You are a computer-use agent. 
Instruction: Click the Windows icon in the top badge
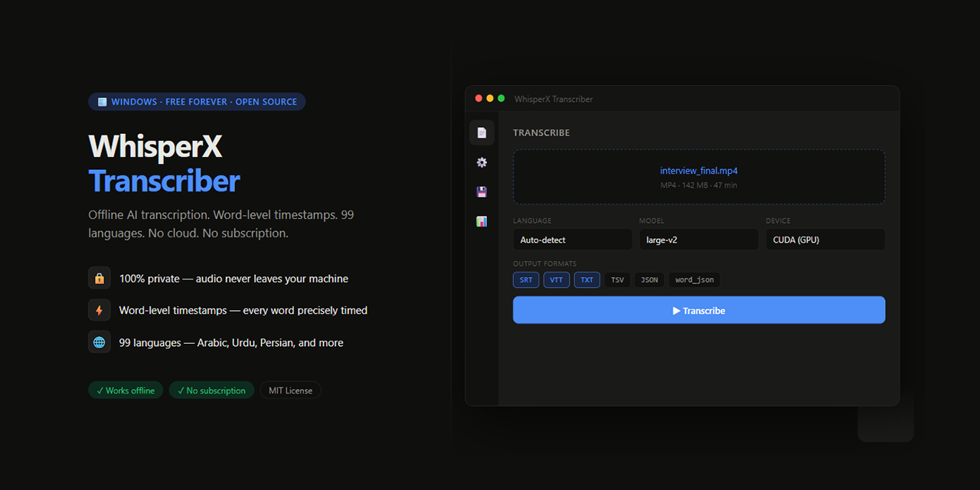pos(102,102)
